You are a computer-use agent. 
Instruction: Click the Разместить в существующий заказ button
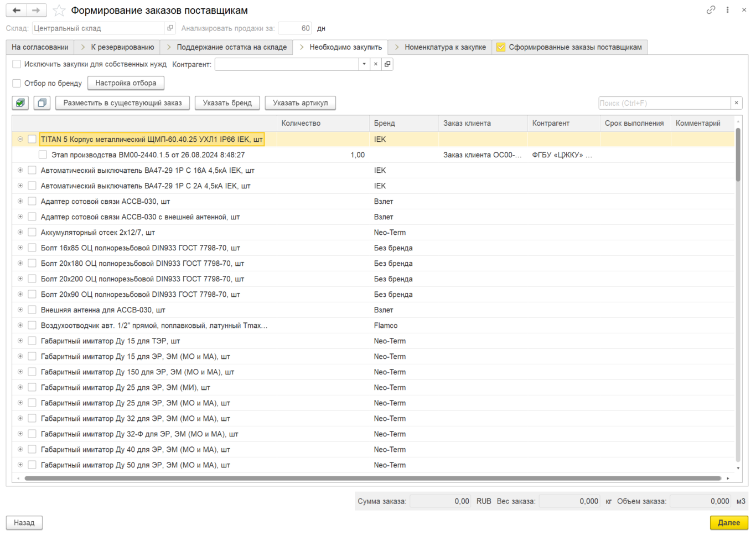(x=122, y=103)
